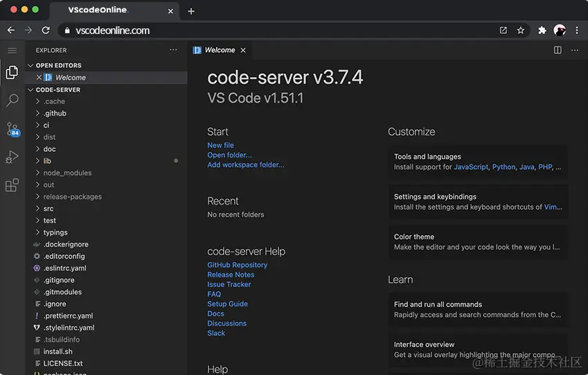Close the VScodeOnline browser tab
The height and width of the screenshot is (375, 588).
(170, 11)
